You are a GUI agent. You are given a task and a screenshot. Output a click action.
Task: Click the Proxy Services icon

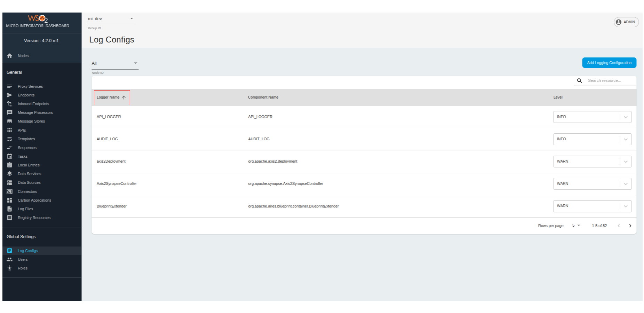pos(9,86)
